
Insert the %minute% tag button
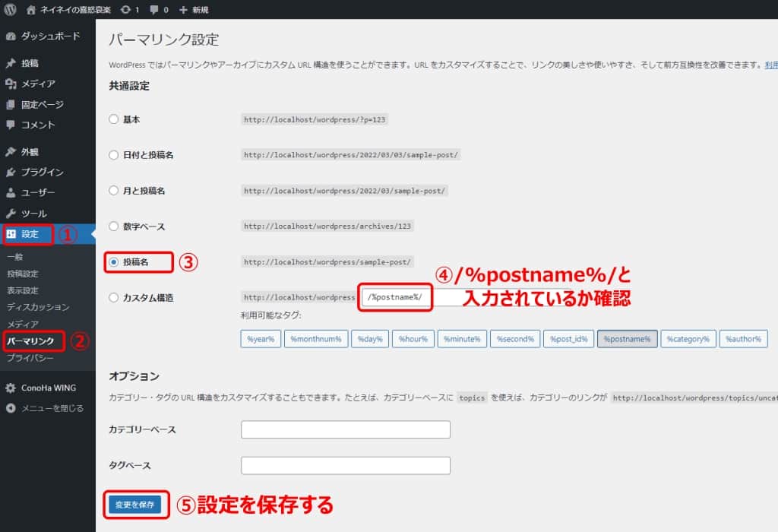pos(462,339)
